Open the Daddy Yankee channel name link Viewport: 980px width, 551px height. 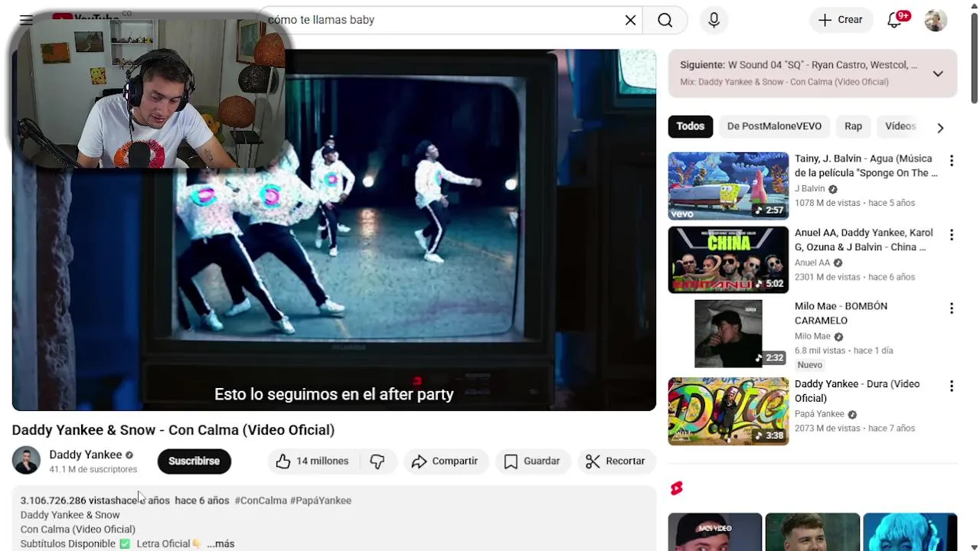point(86,455)
